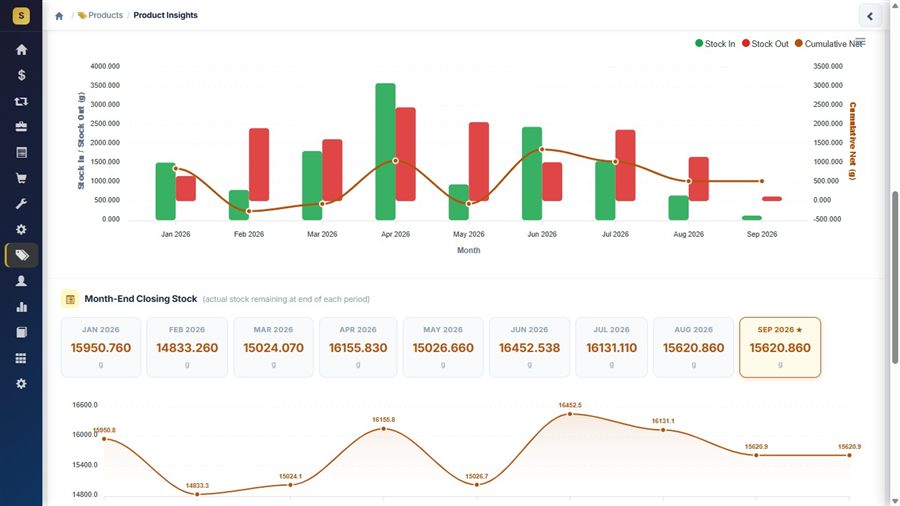Click the April 2026 green Stock In bar
Viewport: 900px width, 506px height.
click(x=385, y=151)
